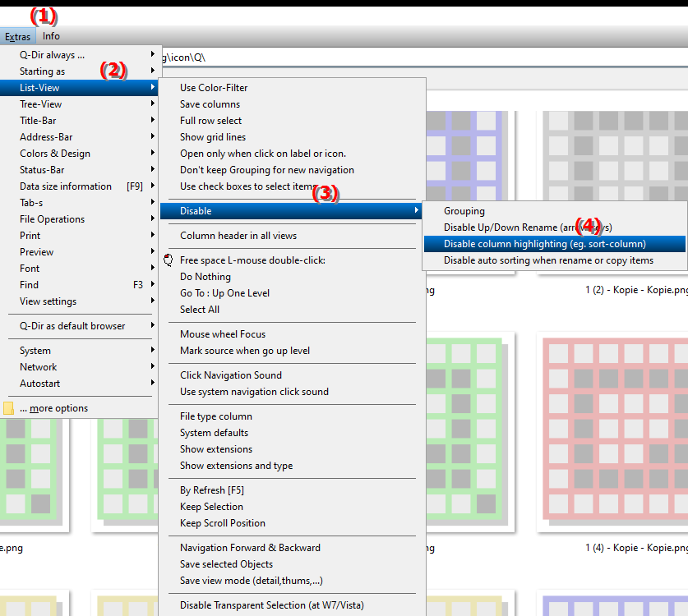The image size is (688, 616).
Task: Enable Click Navigation Sound
Action: click(x=293, y=375)
